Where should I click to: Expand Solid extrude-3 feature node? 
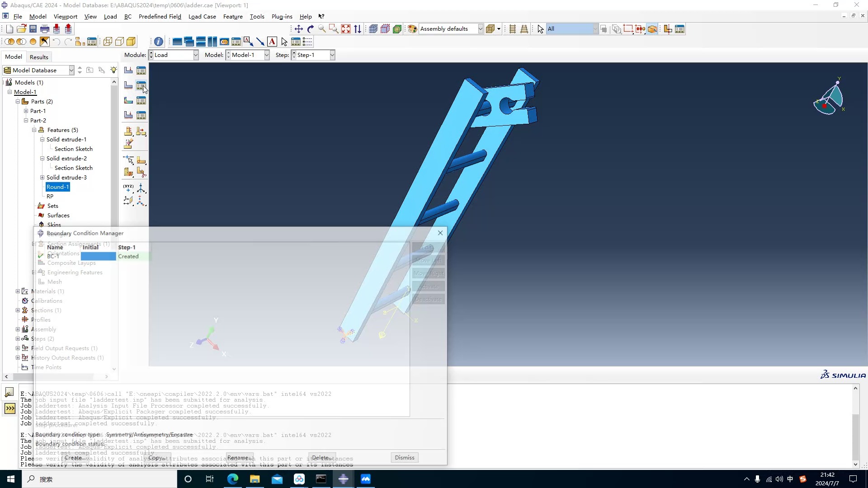click(42, 177)
